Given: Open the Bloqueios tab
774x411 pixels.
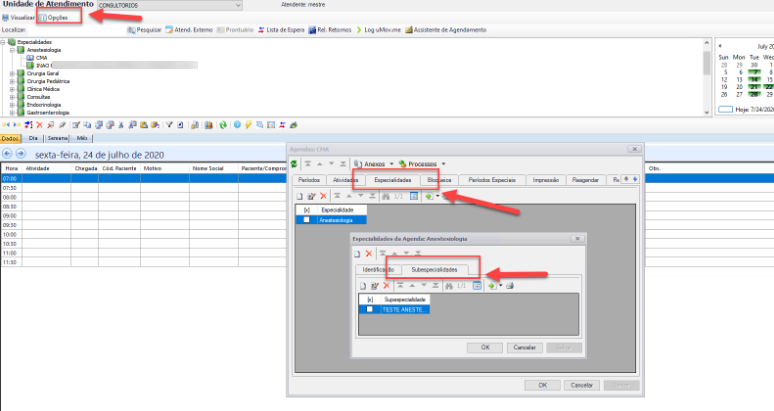Looking at the screenshot, I should [x=439, y=180].
